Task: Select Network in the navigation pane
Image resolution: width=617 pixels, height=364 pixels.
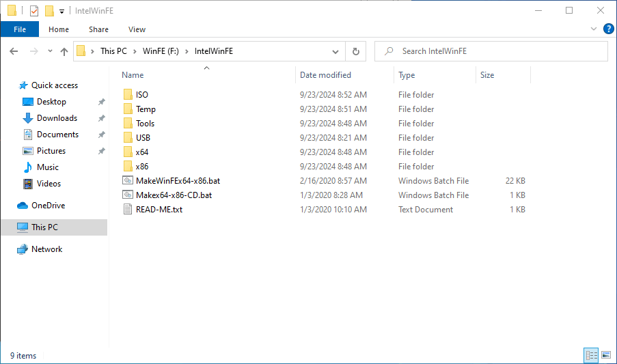Action: [46, 249]
